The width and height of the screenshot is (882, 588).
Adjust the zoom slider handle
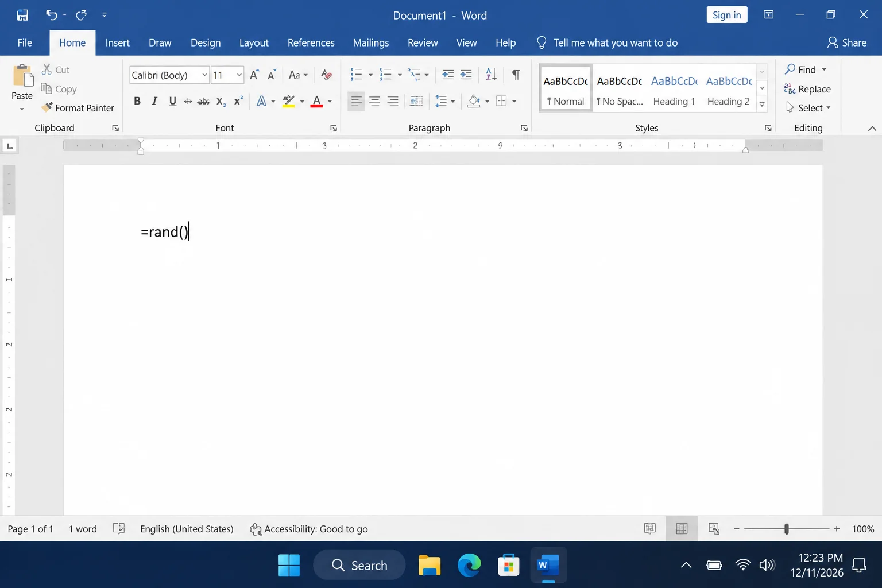(786, 529)
